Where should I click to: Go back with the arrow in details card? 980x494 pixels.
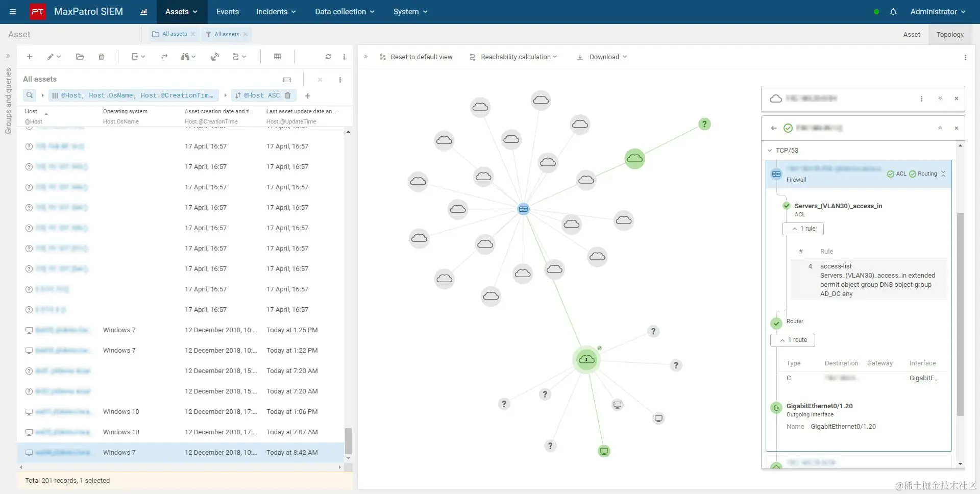(x=773, y=128)
